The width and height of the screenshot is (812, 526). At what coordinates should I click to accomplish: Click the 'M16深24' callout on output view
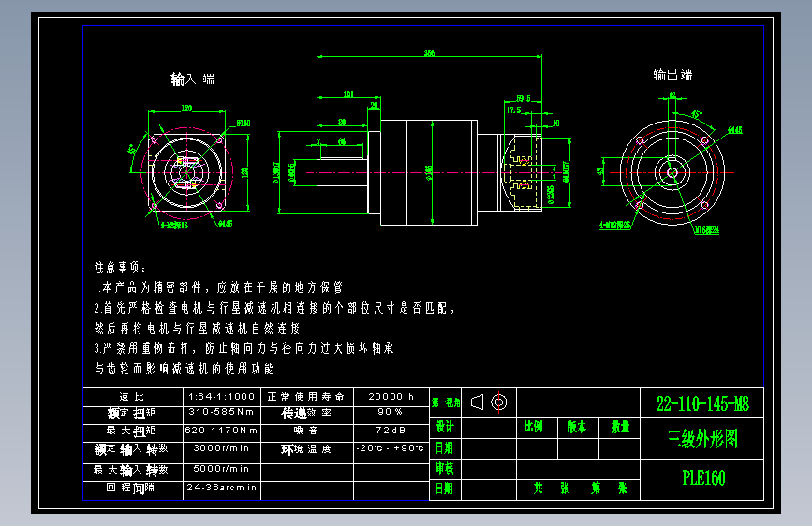coord(707,230)
